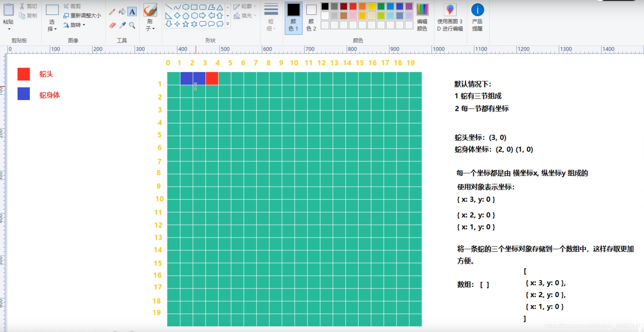Pick the Right arrow shape
This screenshot has height=332, width=644.
coord(203,16)
